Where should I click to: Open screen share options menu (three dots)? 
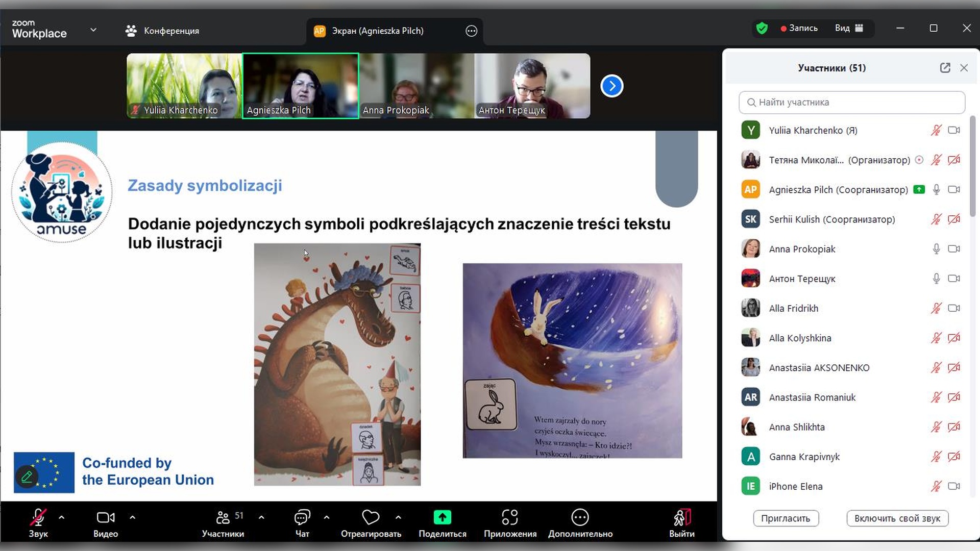coord(471,31)
